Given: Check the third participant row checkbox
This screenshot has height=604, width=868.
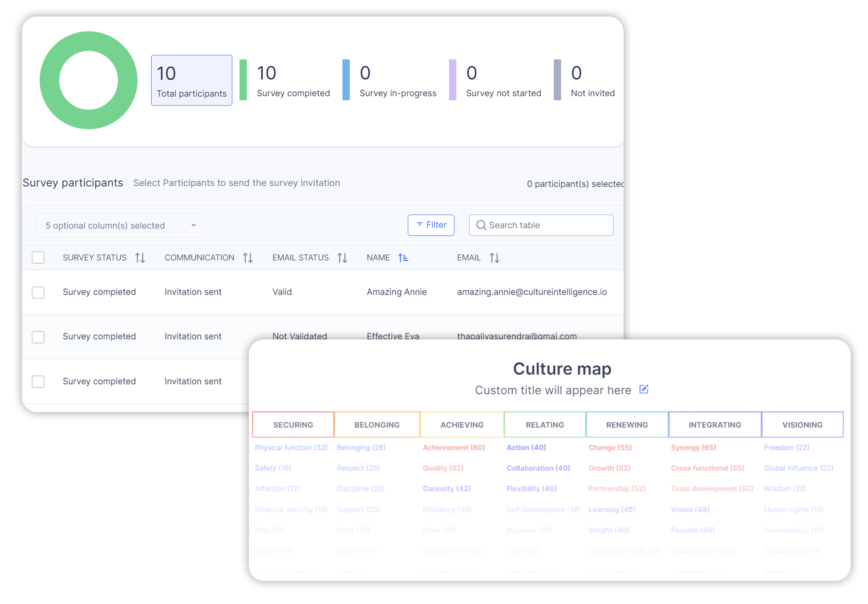Looking at the screenshot, I should (38, 381).
